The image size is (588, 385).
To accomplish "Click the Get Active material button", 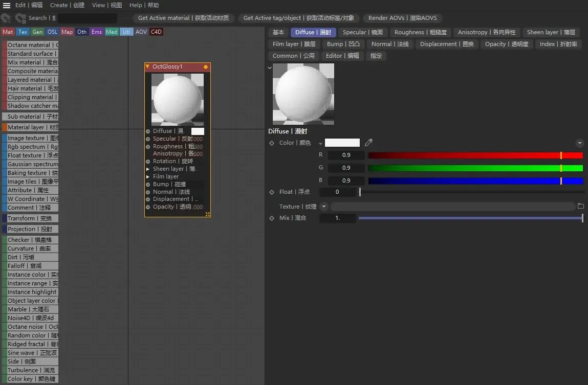I will click(x=184, y=18).
